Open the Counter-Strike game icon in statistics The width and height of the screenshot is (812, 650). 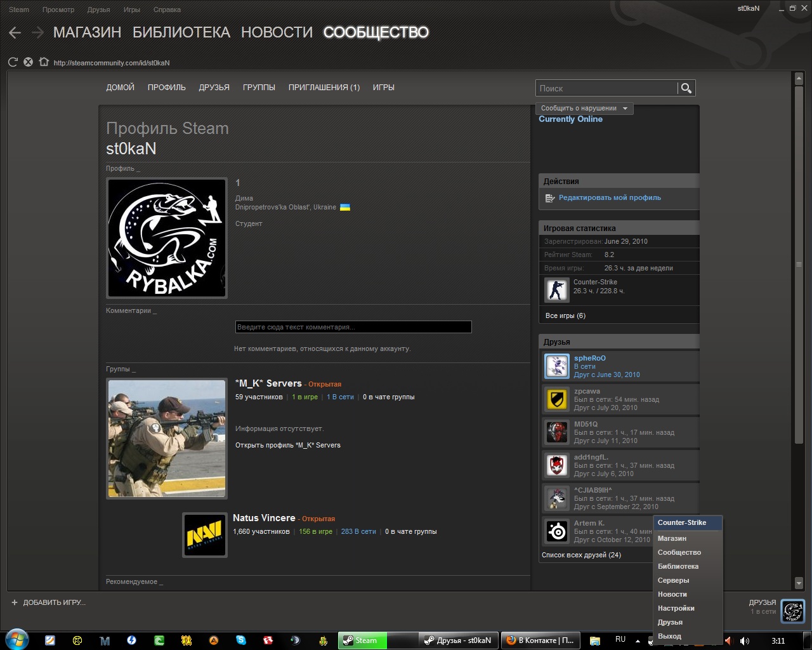coord(557,290)
